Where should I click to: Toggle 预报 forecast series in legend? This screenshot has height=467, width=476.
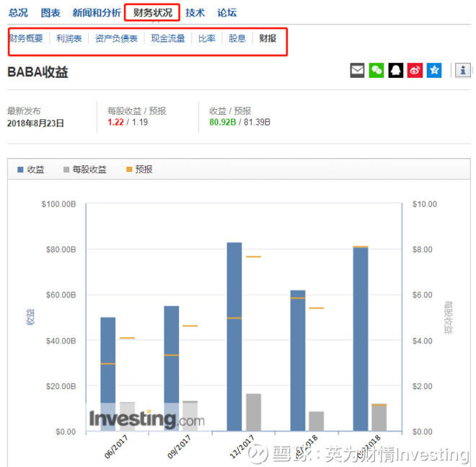pyautogui.click(x=139, y=169)
